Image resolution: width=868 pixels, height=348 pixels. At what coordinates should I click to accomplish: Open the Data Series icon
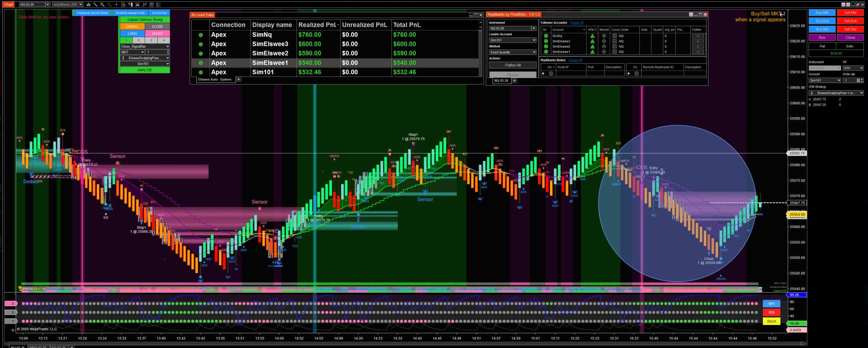click(130, 5)
